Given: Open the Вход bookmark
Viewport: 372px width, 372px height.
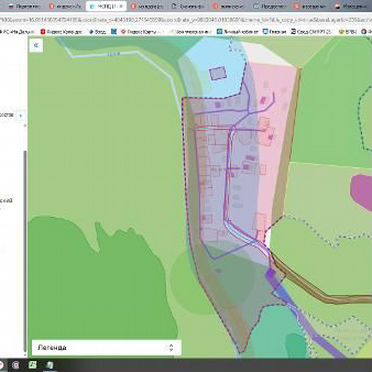Looking at the screenshot, I should [97, 32].
